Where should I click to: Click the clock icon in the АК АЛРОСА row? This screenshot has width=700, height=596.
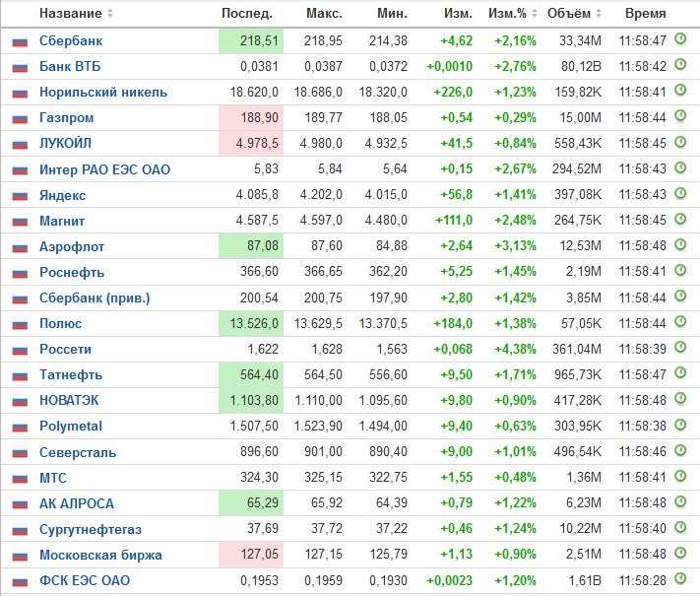click(x=680, y=501)
